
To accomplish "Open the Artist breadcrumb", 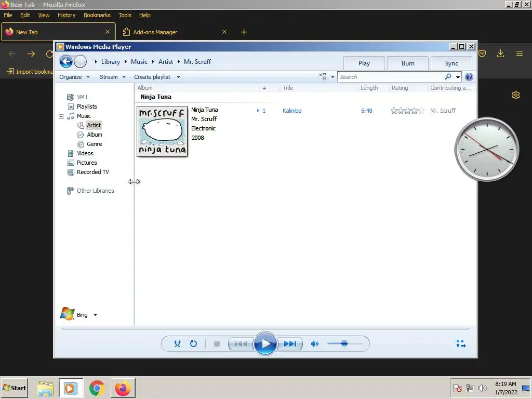I will (166, 62).
